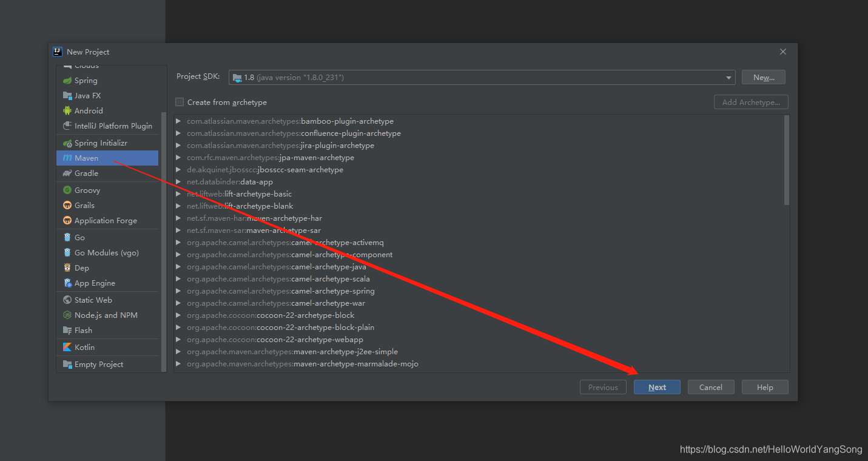868x461 pixels.
Task: Expand bamboo-plugin-archetype node
Action: pyautogui.click(x=178, y=121)
